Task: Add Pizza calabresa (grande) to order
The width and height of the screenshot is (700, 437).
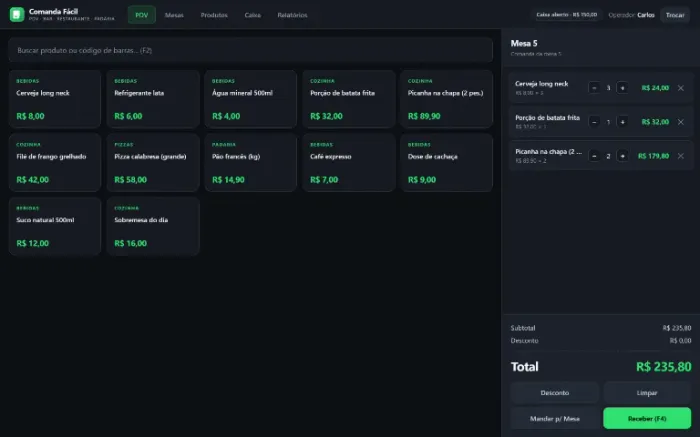Action: tap(153, 162)
